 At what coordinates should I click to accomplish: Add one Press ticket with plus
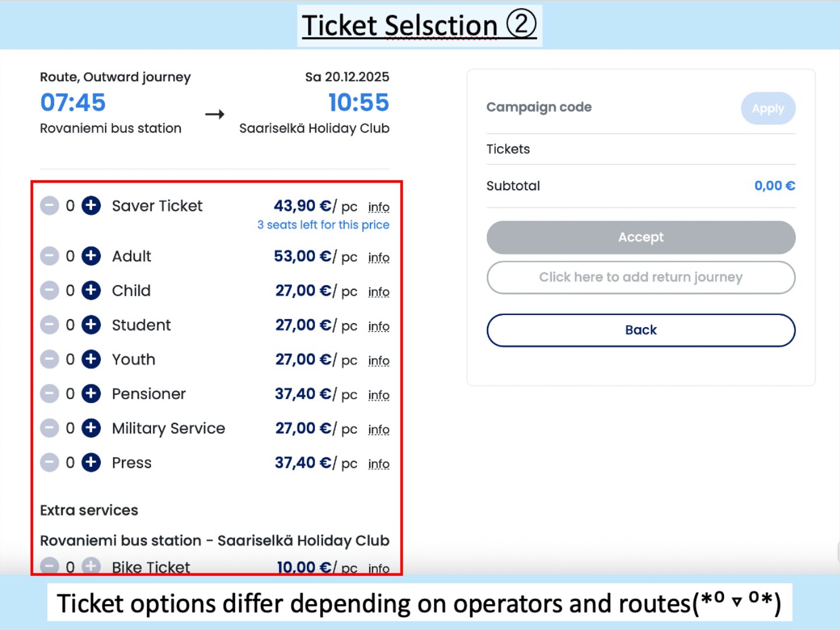tap(91, 463)
